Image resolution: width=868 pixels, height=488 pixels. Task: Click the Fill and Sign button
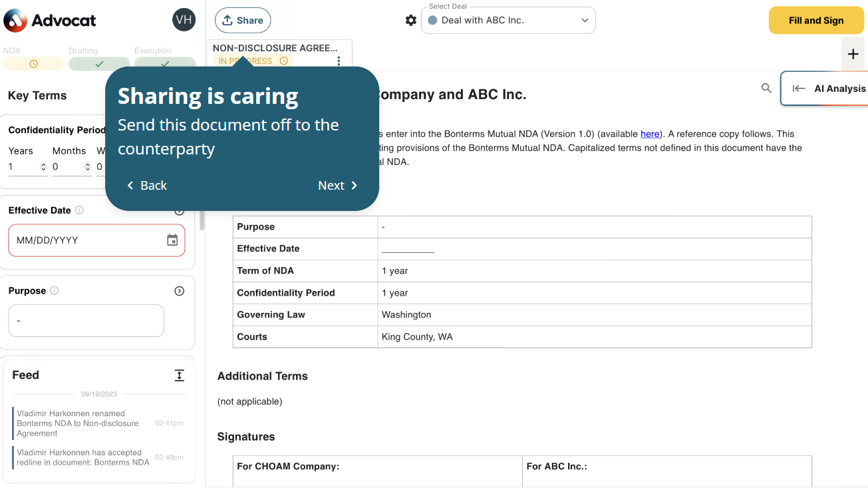click(x=816, y=21)
